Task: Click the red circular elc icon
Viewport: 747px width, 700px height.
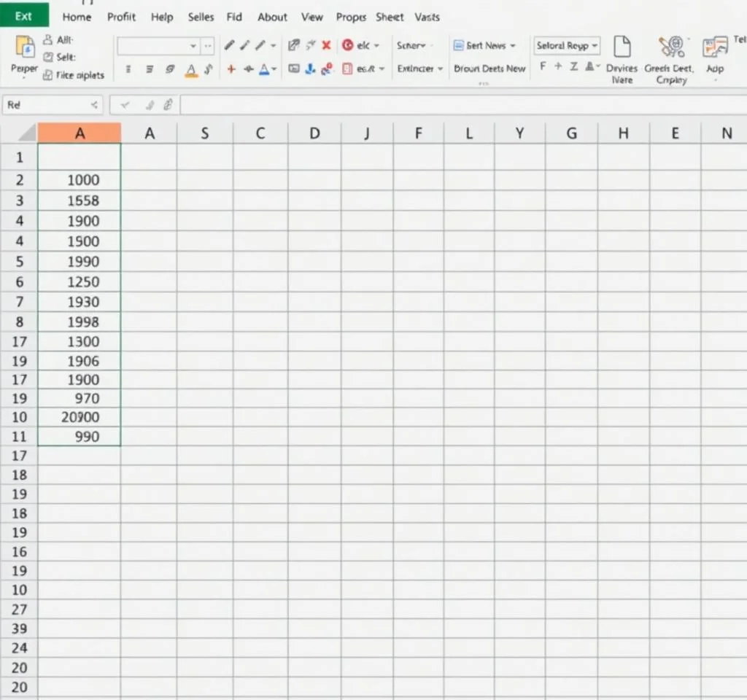Action: coord(348,45)
